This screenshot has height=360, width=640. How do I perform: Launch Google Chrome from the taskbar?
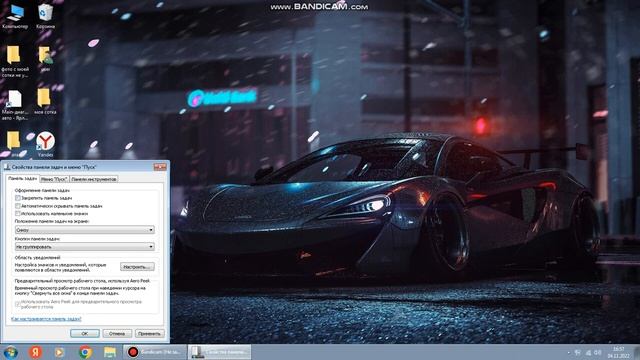(x=85, y=352)
